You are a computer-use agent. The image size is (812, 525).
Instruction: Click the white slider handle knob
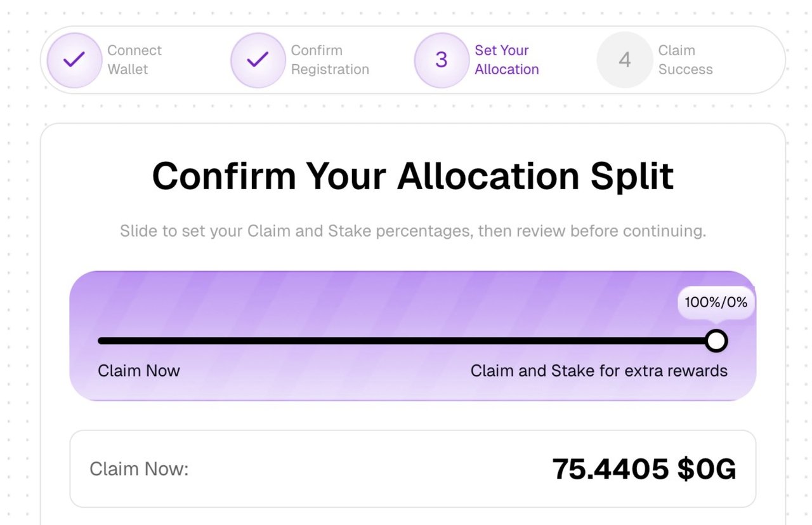[716, 341]
